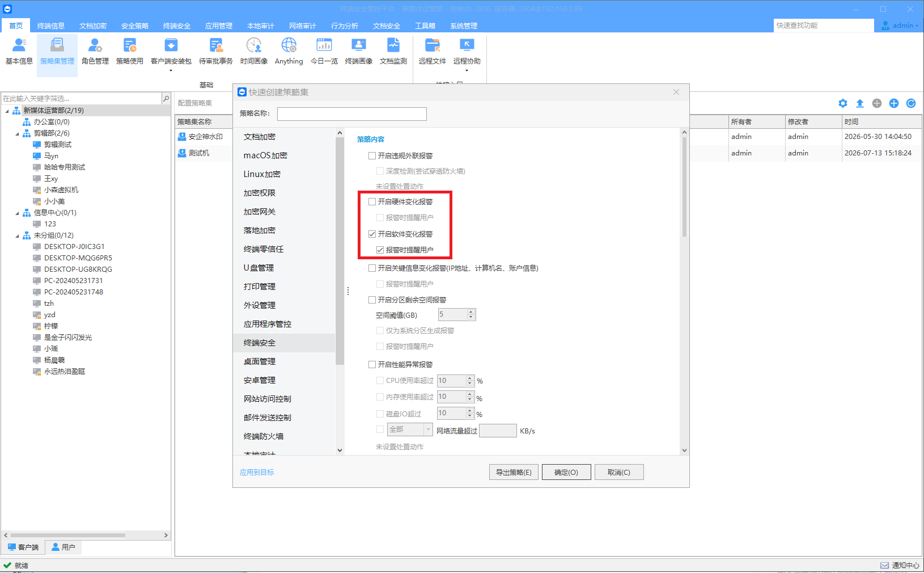Open 待审批事务 toolbar icon

pos(216,52)
